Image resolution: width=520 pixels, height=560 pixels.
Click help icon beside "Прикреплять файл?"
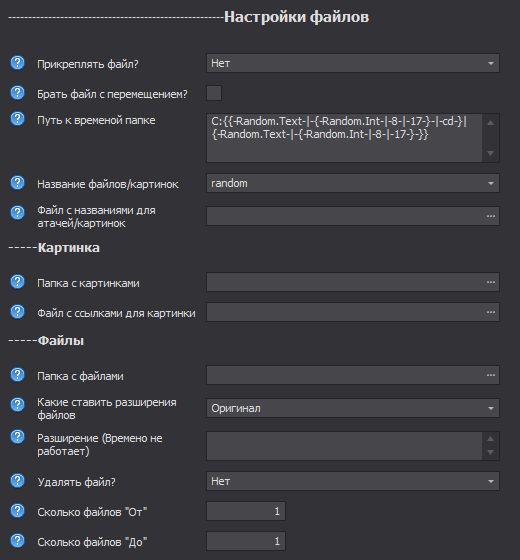coord(17,63)
